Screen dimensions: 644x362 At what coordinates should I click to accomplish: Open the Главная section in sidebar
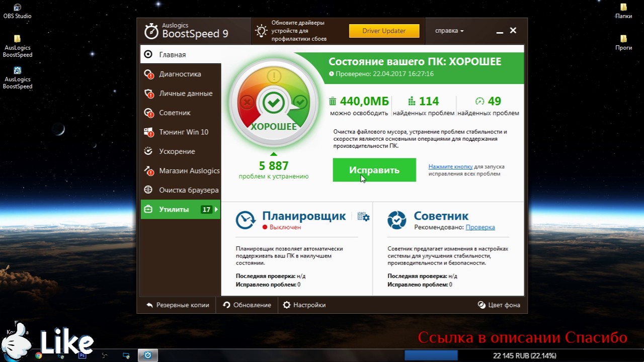tap(181, 54)
